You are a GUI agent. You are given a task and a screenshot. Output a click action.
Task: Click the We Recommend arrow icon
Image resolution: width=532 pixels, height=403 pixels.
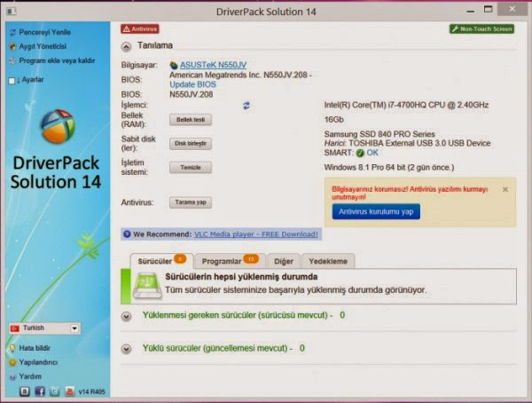point(127,234)
